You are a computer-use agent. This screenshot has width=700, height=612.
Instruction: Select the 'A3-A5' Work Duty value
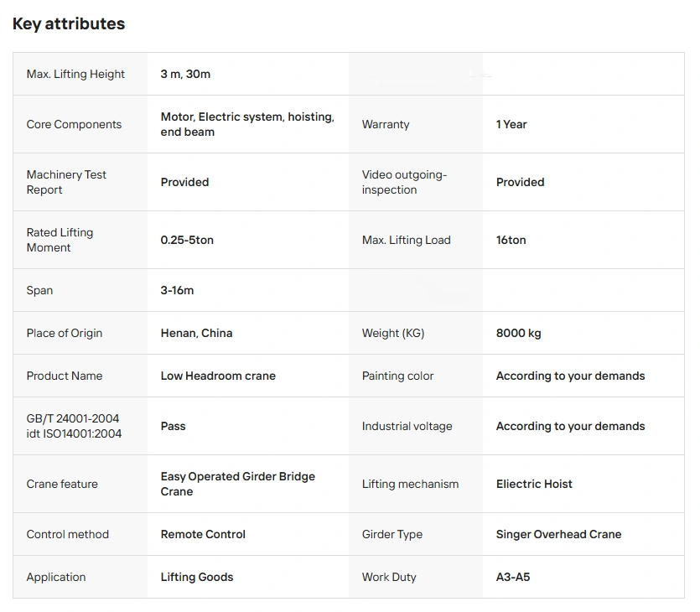click(x=513, y=577)
